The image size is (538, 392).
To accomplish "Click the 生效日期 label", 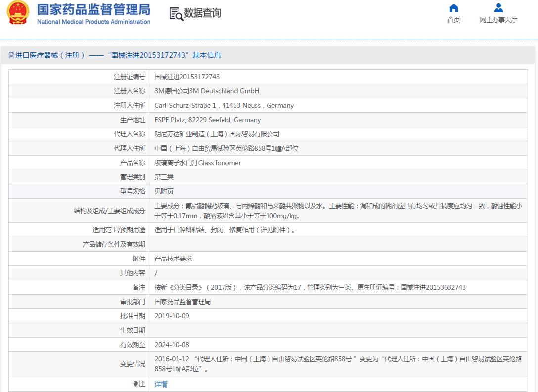I will (133, 330).
